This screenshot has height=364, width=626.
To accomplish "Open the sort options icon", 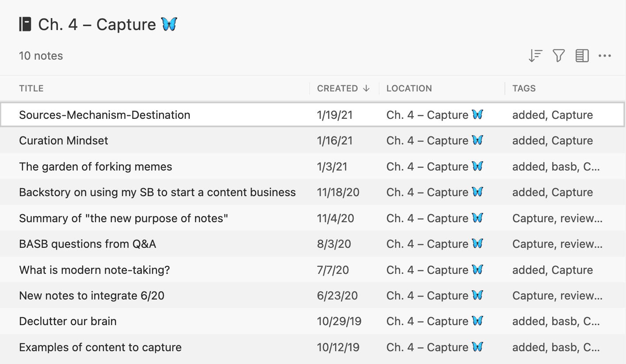I will (x=535, y=56).
